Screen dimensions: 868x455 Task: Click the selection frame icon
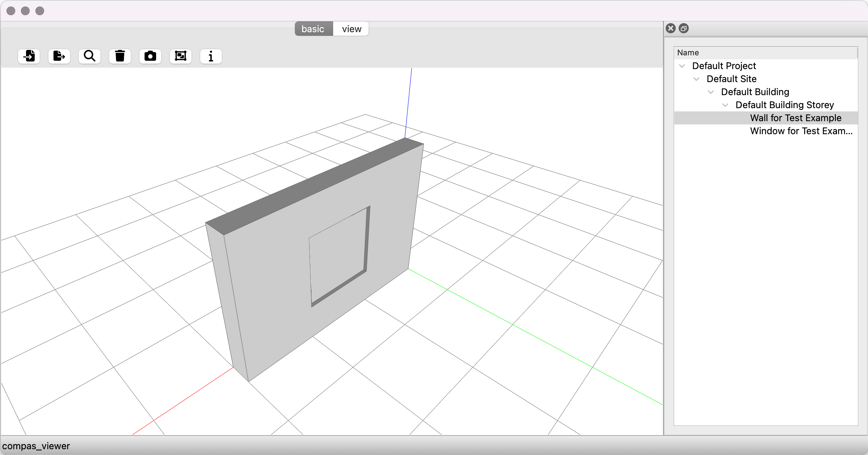tap(181, 56)
